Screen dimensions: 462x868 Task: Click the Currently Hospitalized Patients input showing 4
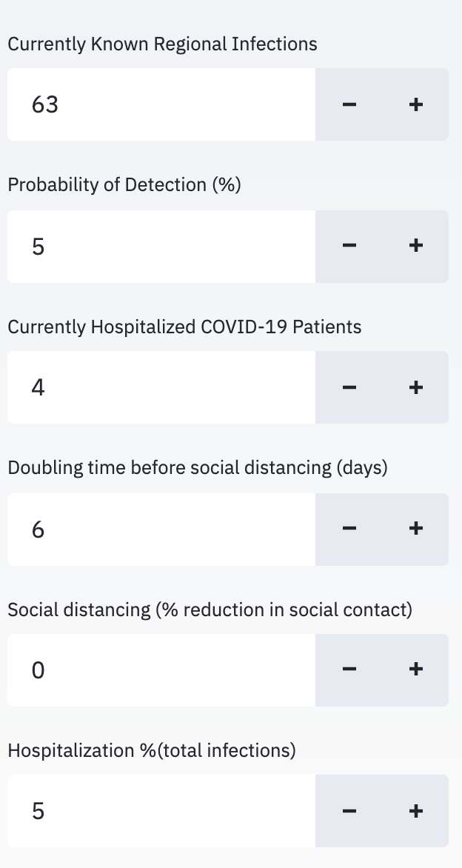pos(161,387)
